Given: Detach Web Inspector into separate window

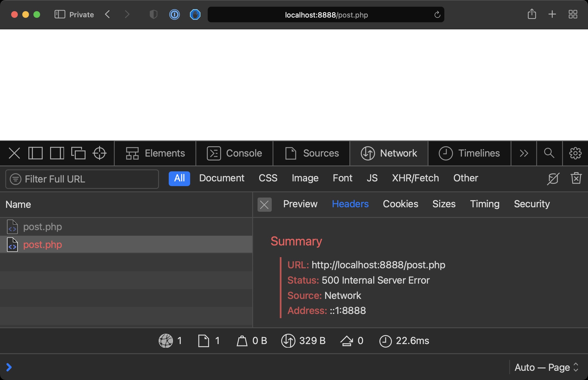Looking at the screenshot, I should coord(78,153).
